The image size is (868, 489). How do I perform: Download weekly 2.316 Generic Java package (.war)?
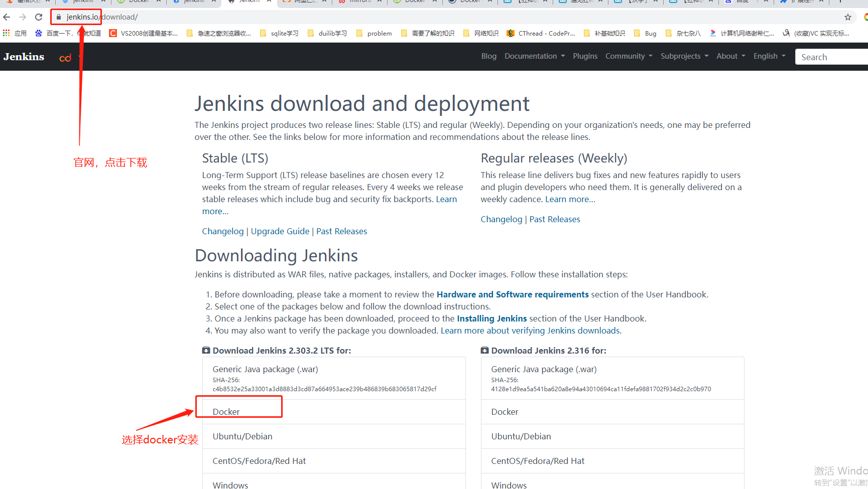tap(612, 378)
